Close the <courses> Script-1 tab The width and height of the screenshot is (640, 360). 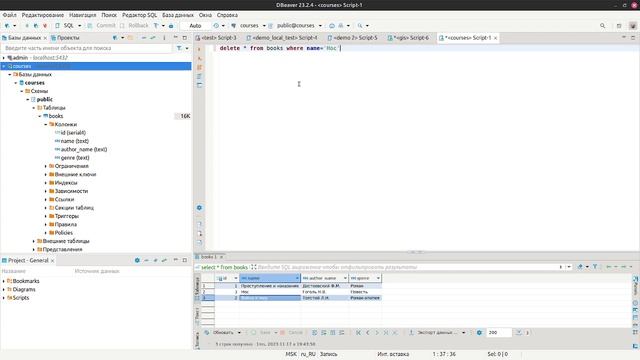496,38
